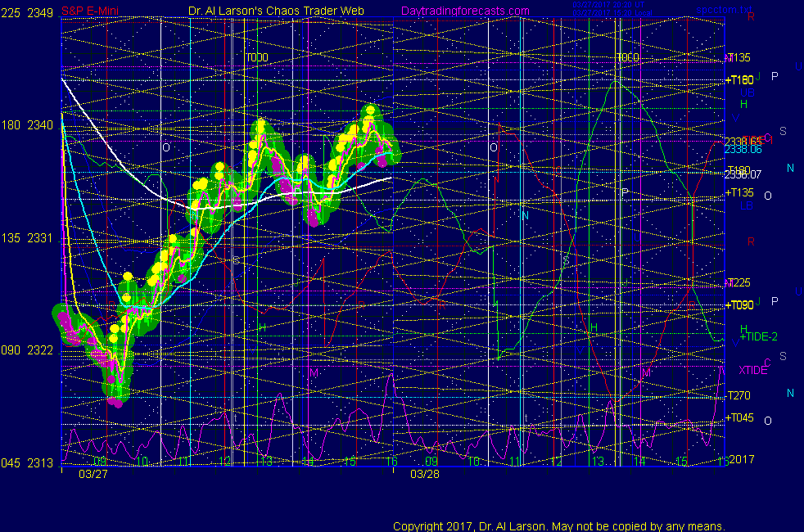
Task: Select the +TIDE-2 legend label
Action: [758, 337]
